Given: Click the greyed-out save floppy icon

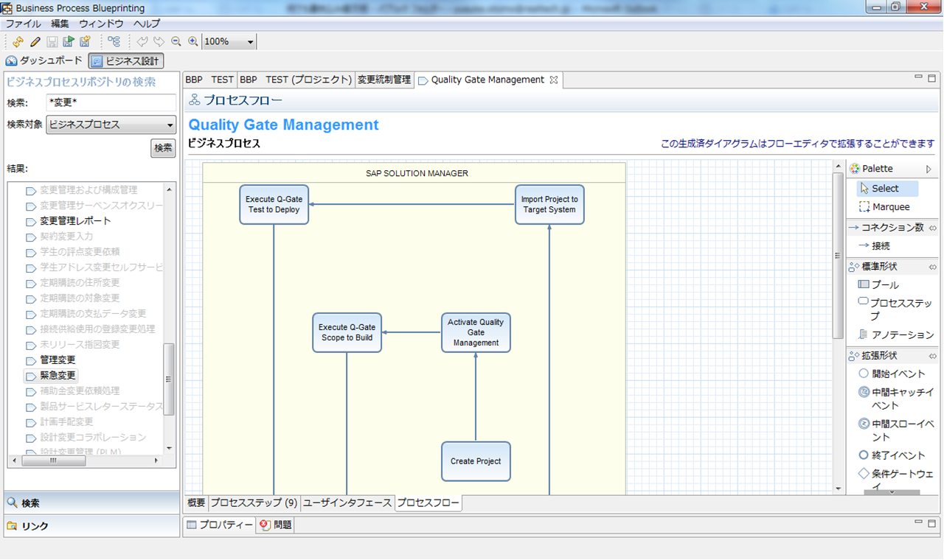Looking at the screenshot, I should pyautogui.click(x=52, y=42).
